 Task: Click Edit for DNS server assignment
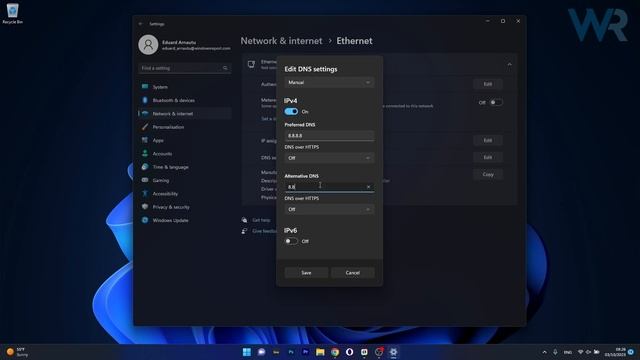click(x=488, y=157)
